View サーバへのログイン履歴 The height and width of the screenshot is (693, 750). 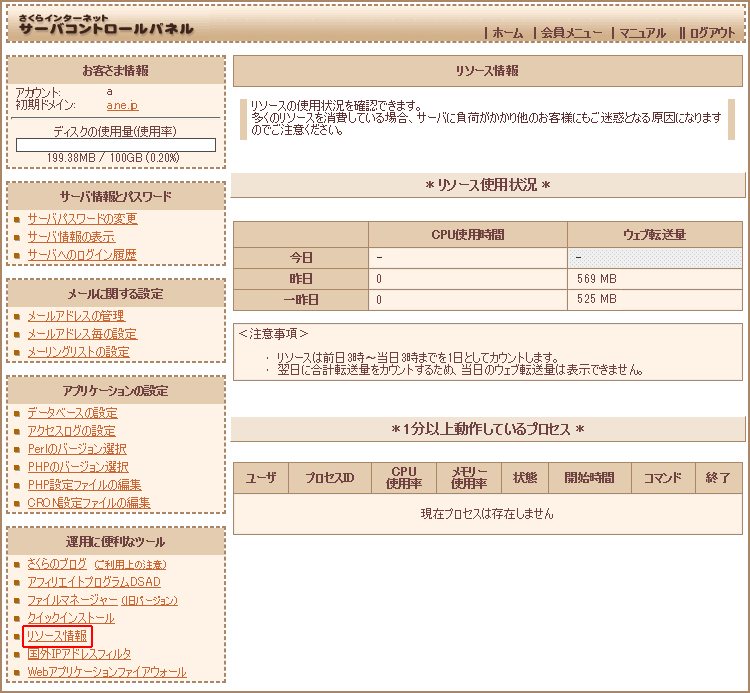click(82, 255)
